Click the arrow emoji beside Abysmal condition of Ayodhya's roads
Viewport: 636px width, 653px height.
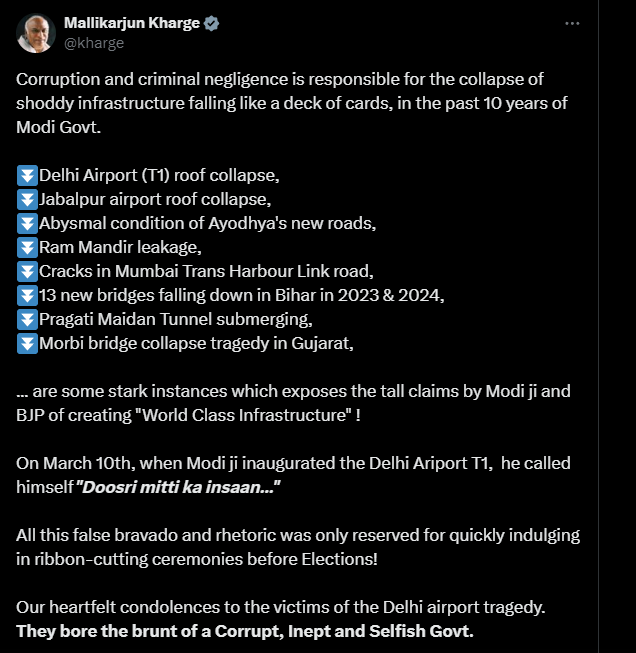[27, 223]
